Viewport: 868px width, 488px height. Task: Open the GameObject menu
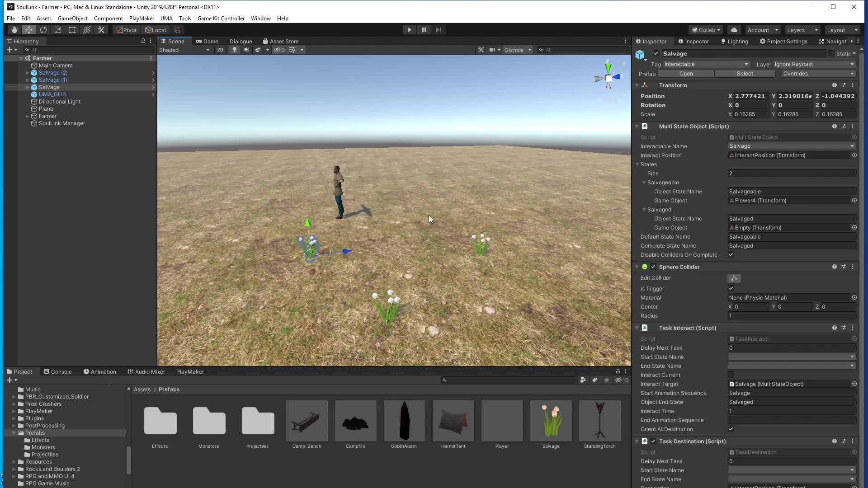[x=73, y=18]
